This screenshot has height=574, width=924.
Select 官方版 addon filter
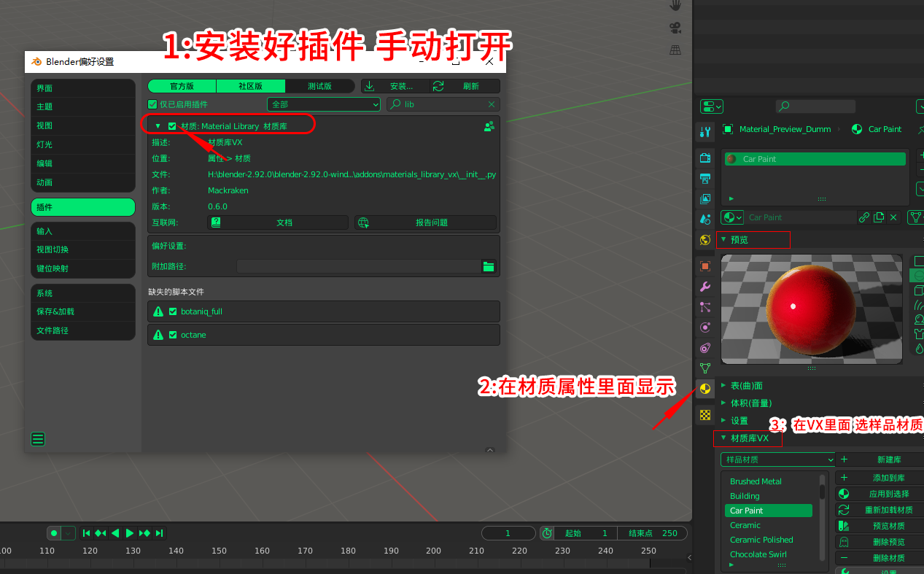(182, 86)
